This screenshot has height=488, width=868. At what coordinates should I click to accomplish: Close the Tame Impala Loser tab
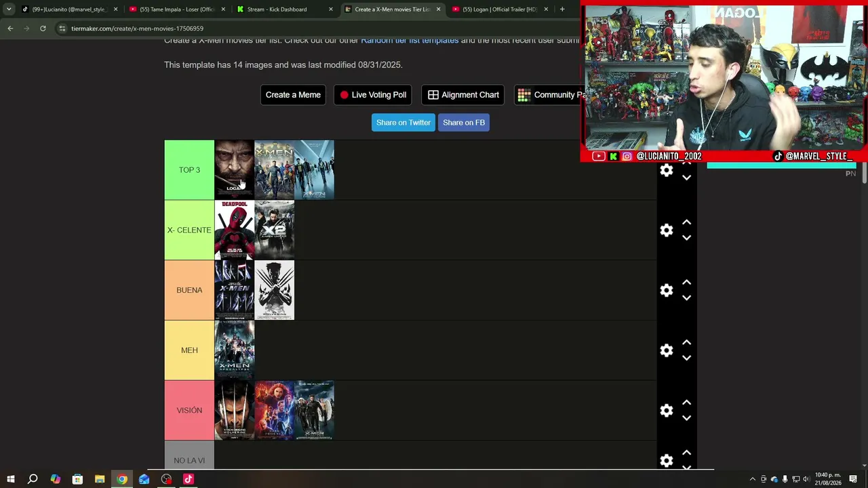tap(223, 9)
